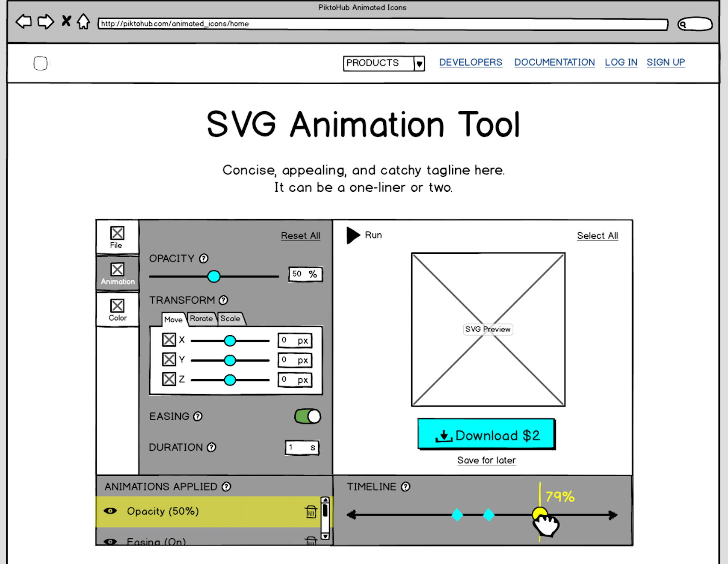Turn off the EASING switch

point(308,416)
